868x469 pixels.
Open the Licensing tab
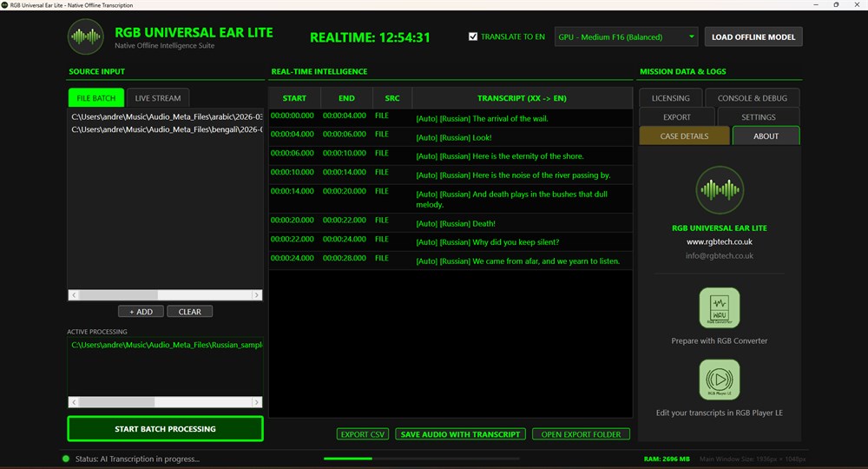670,98
